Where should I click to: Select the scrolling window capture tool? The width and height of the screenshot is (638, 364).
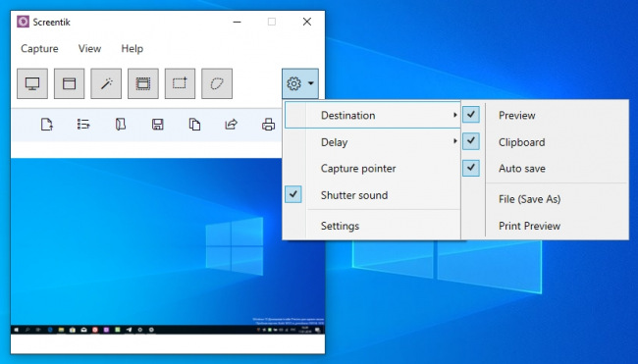pyautogui.click(x=143, y=83)
